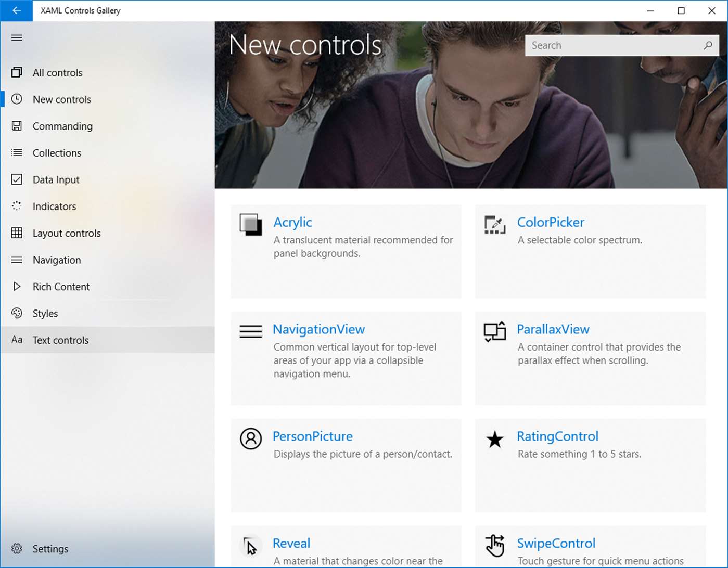
Task: Click the play triangle icon beside Rich Content
Action: pyautogui.click(x=17, y=286)
